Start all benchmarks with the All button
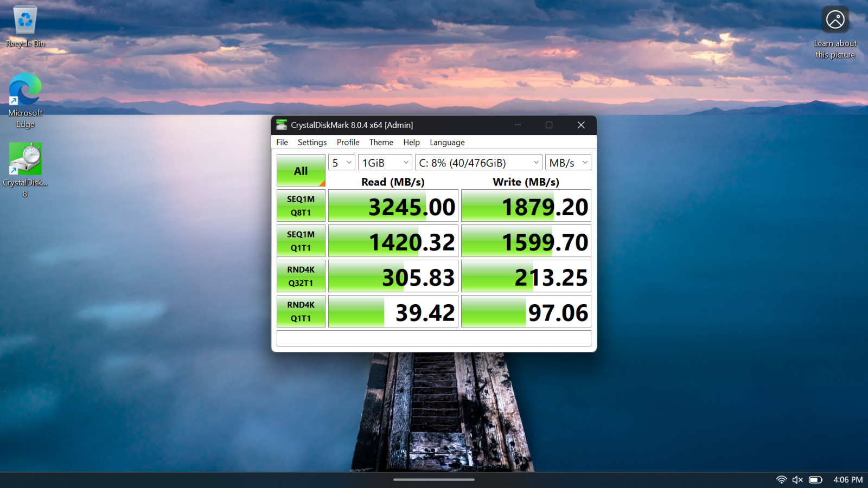The image size is (868, 488). (301, 171)
